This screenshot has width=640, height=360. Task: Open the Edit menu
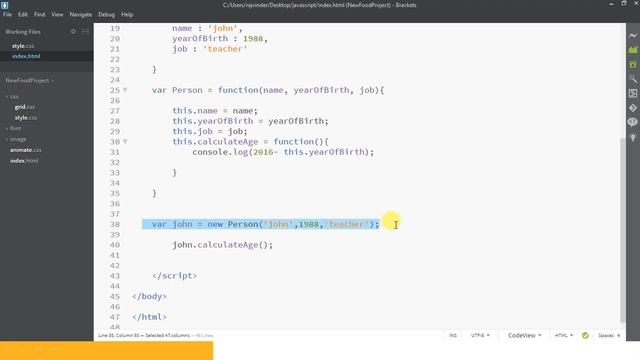22,14
